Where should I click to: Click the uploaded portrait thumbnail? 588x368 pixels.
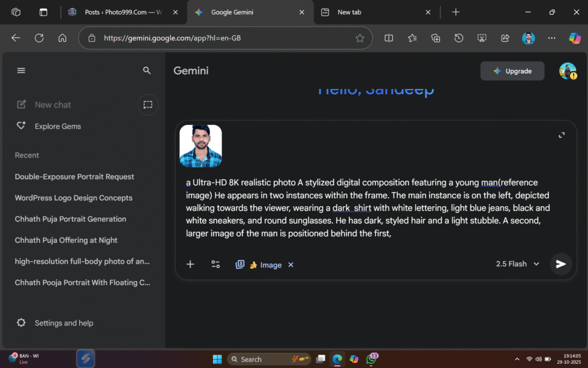pos(200,145)
